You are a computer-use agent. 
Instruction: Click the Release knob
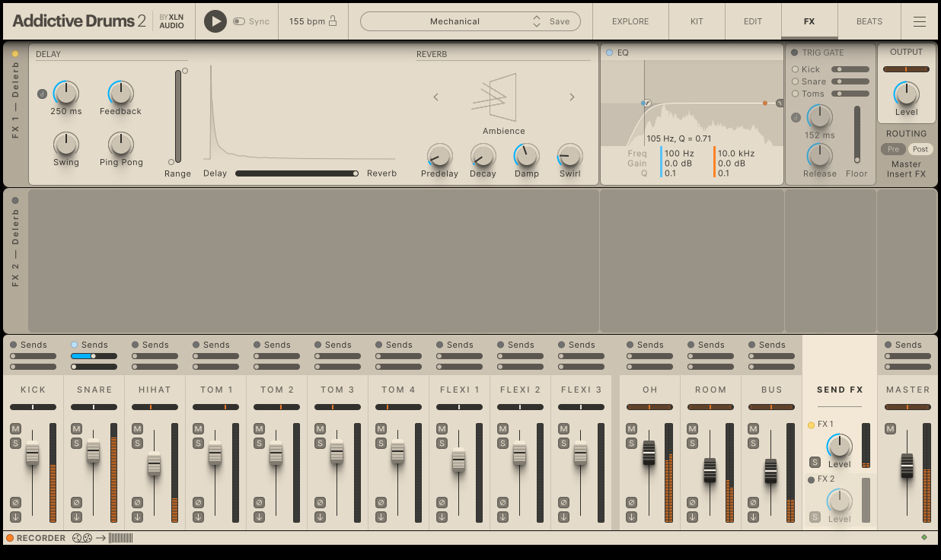coord(819,156)
